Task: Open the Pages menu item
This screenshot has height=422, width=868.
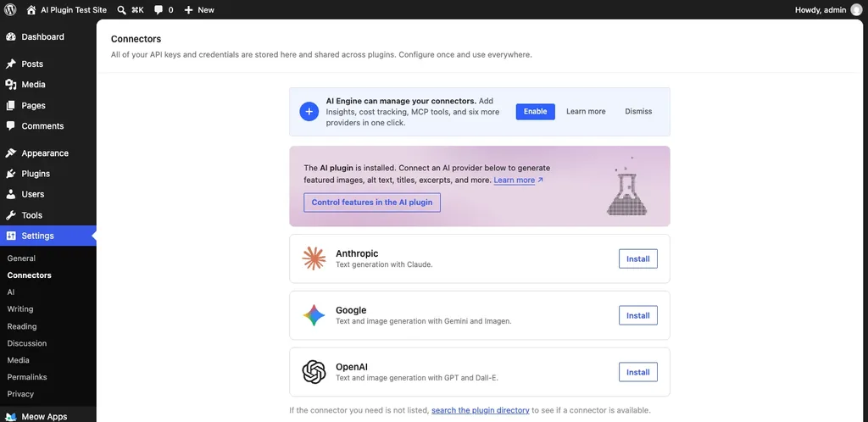Action: click(x=48, y=106)
